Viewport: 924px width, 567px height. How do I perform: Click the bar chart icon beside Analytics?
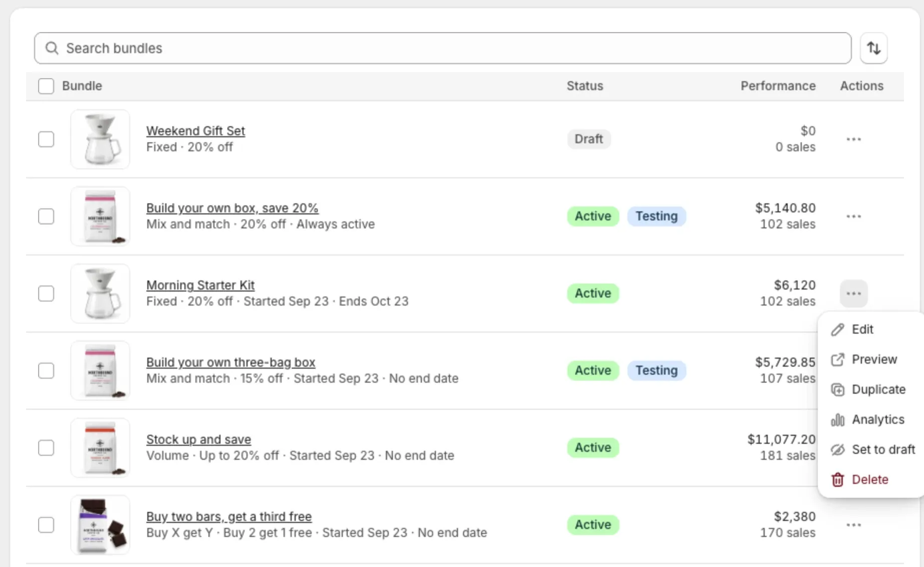pyautogui.click(x=837, y=420)
